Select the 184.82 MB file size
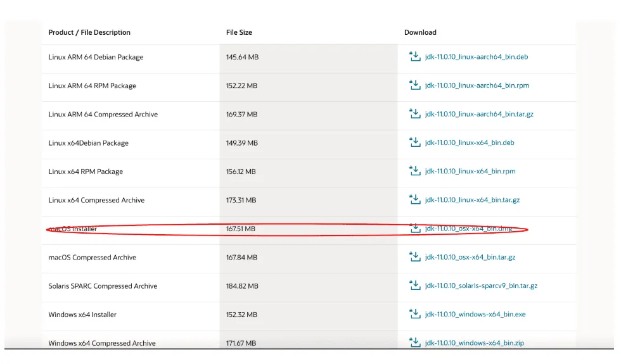Viewport: 621px width, 364px height. click(242, 286)
